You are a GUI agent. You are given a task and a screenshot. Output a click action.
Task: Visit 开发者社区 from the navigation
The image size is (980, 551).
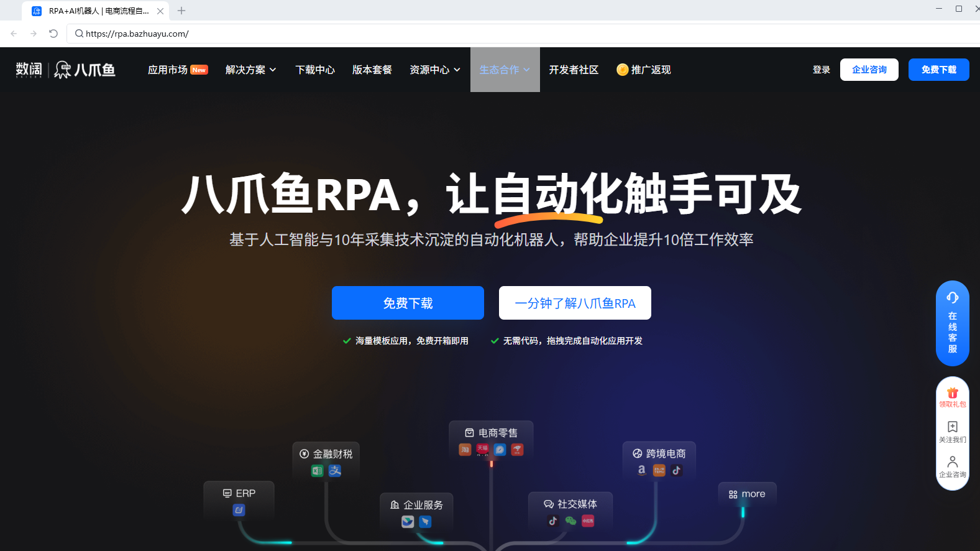tap(574, 70)
